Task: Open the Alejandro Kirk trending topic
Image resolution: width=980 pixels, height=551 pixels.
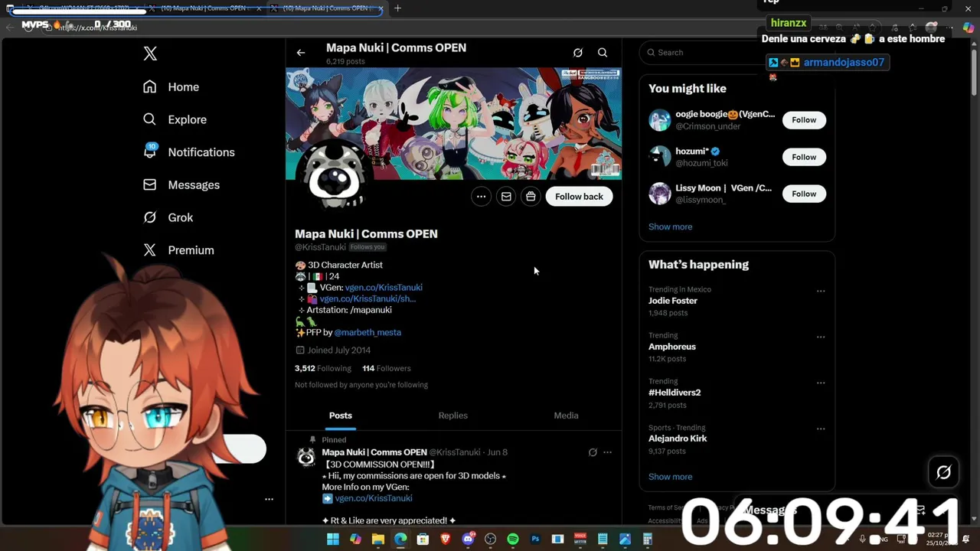Action: [x=678, y=439]
